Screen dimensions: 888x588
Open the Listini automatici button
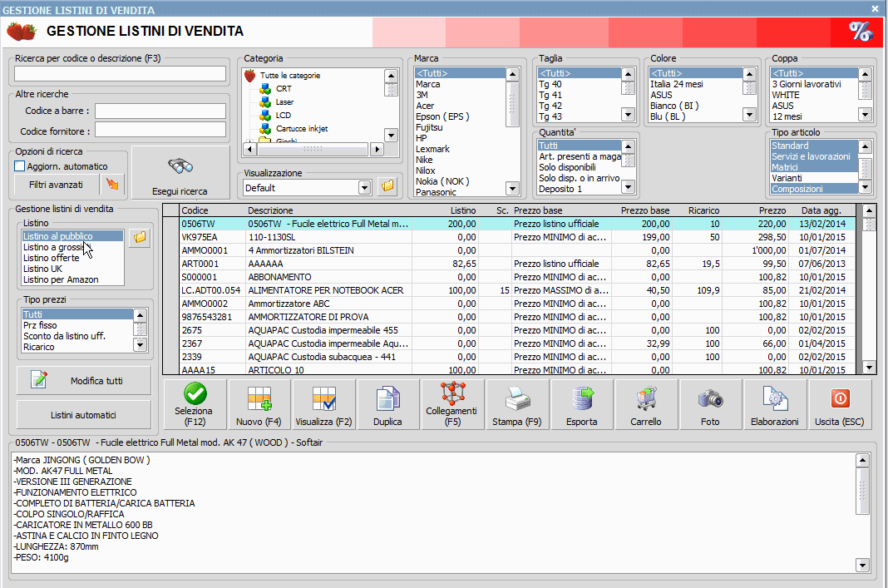click(84, 414)
